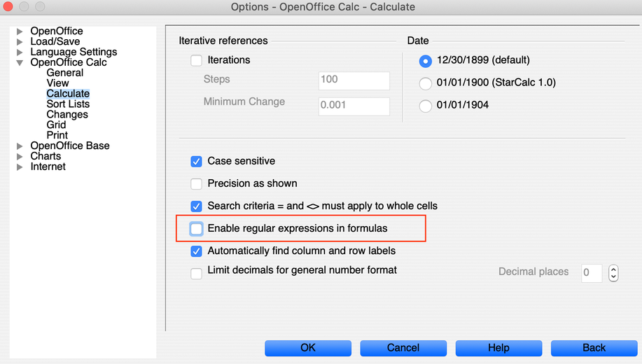Open the General page under OpenOffice Calc
Screen dimensions: 642x364
click(64, 73)
